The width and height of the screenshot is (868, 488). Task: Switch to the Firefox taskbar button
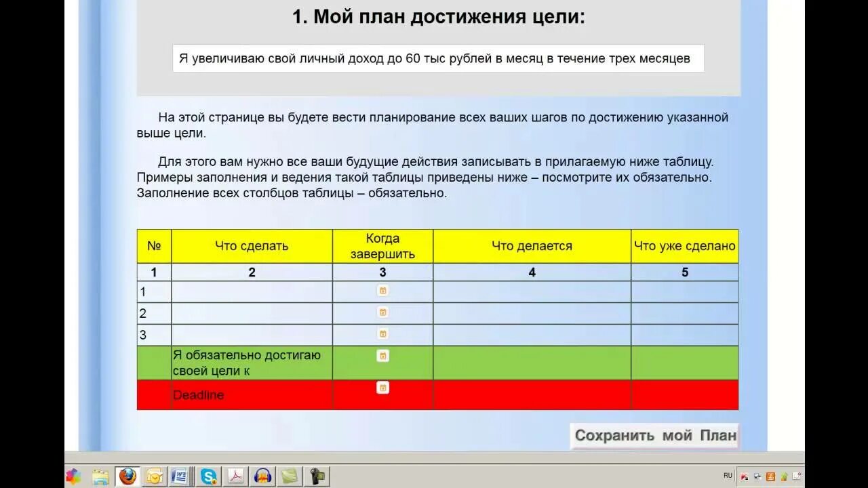coord(127,476)
